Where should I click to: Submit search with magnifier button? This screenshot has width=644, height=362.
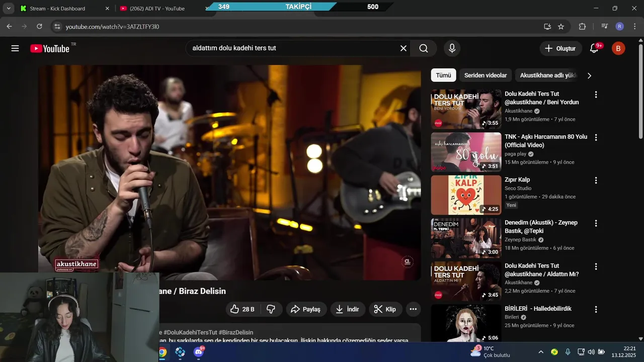(424, 48)
